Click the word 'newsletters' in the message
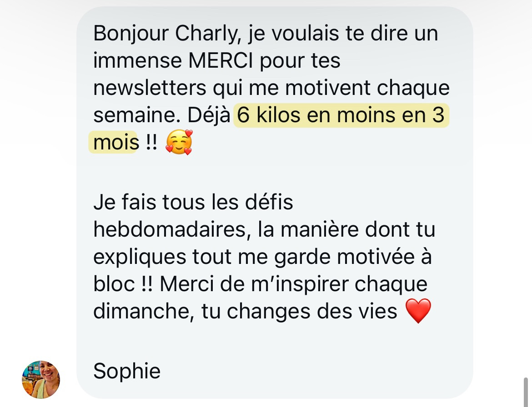 150,88
